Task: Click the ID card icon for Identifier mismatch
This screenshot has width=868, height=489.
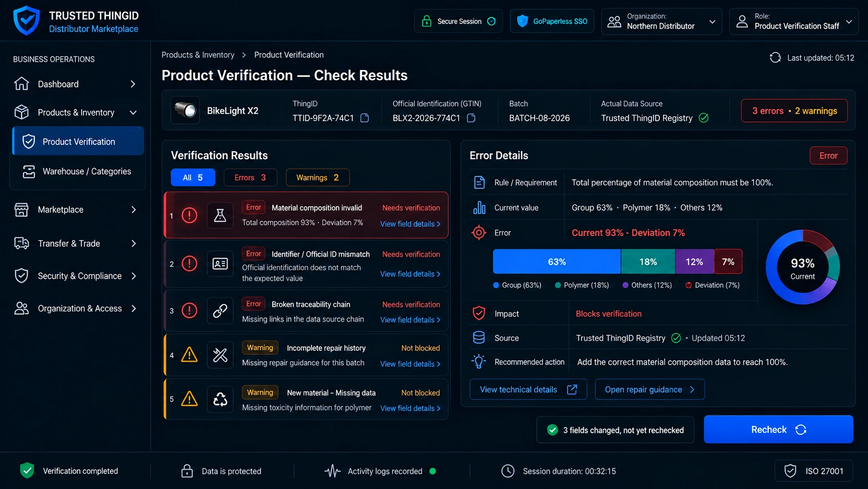Action: pyautogui.click(x=220, y=263)
